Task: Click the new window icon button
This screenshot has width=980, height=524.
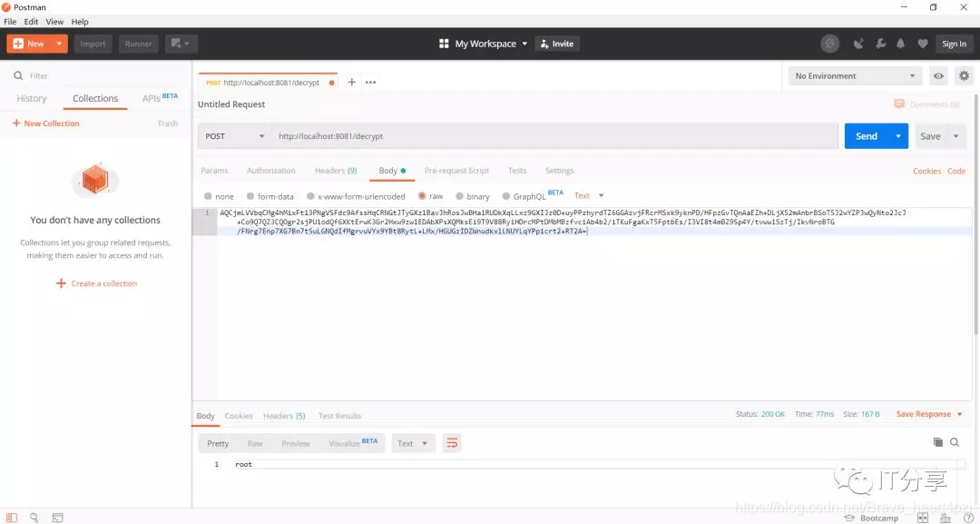Action: point(181,44)
